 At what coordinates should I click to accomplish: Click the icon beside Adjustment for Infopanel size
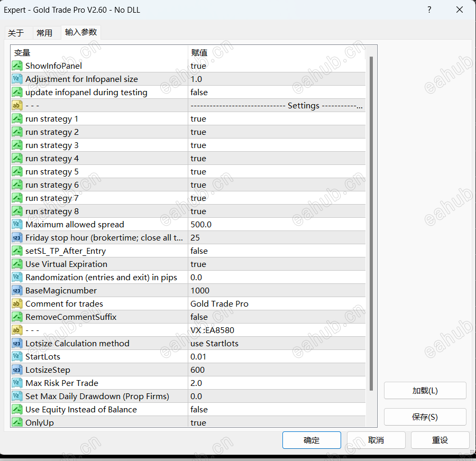[17, 79]
